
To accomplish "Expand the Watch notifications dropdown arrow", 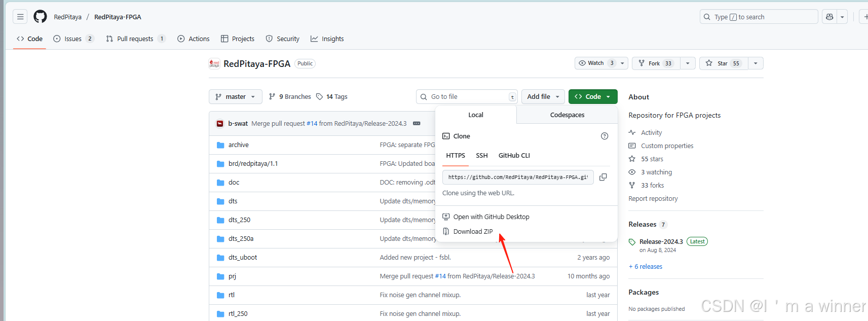I will [623, 63].
